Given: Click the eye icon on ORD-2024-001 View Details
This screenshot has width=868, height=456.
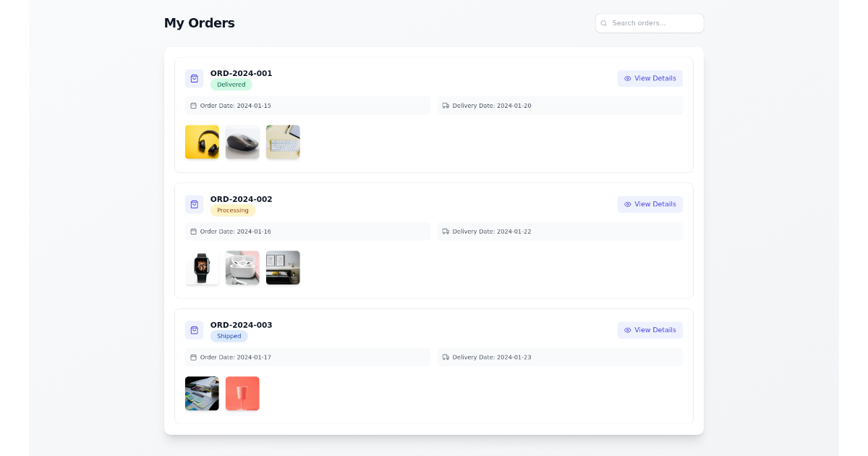Looking at the screenshot, I should 627,78.
